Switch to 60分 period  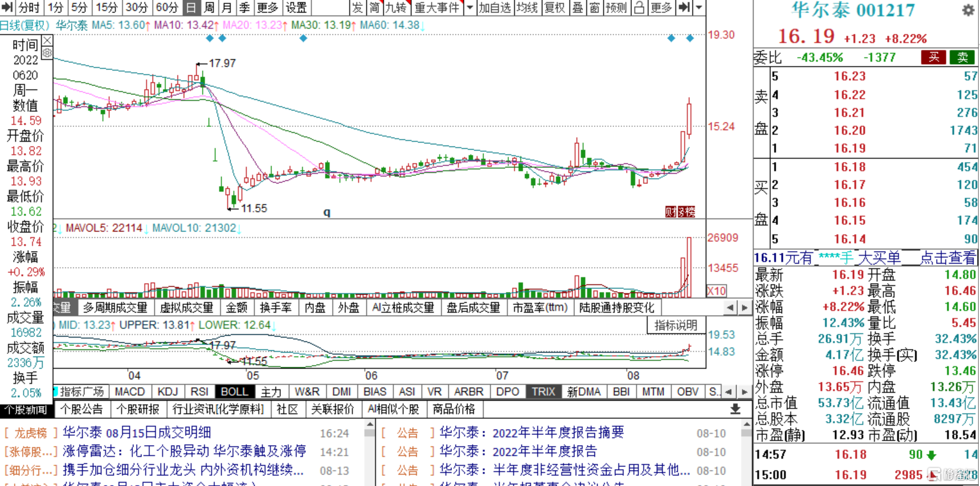[167, 8]
